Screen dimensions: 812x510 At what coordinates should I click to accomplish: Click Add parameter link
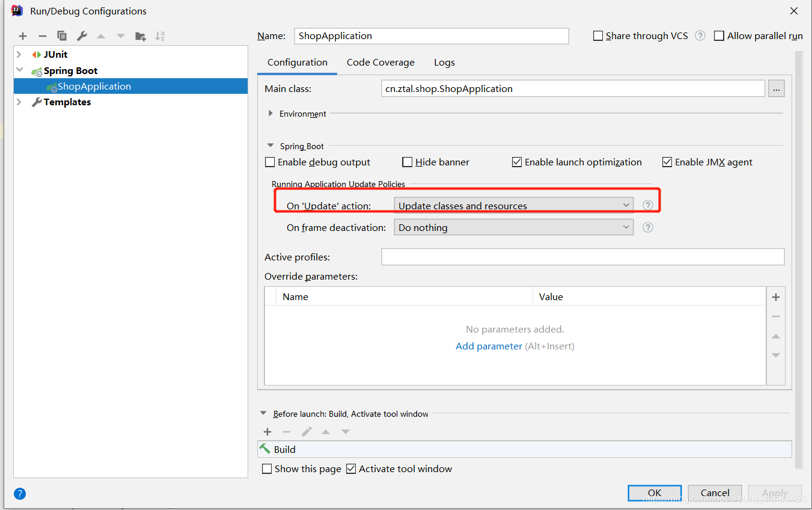(x=489, y=346)
